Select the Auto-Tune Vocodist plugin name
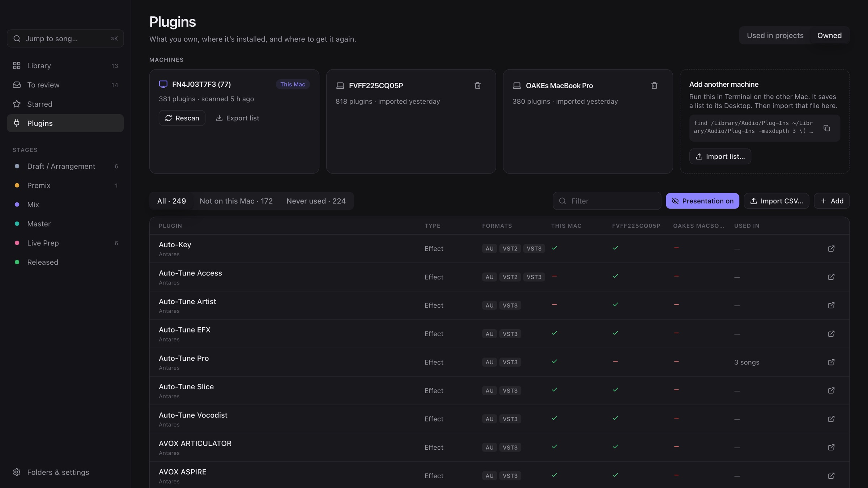Viewport: 868px width, 488px height. click(193, 415)
